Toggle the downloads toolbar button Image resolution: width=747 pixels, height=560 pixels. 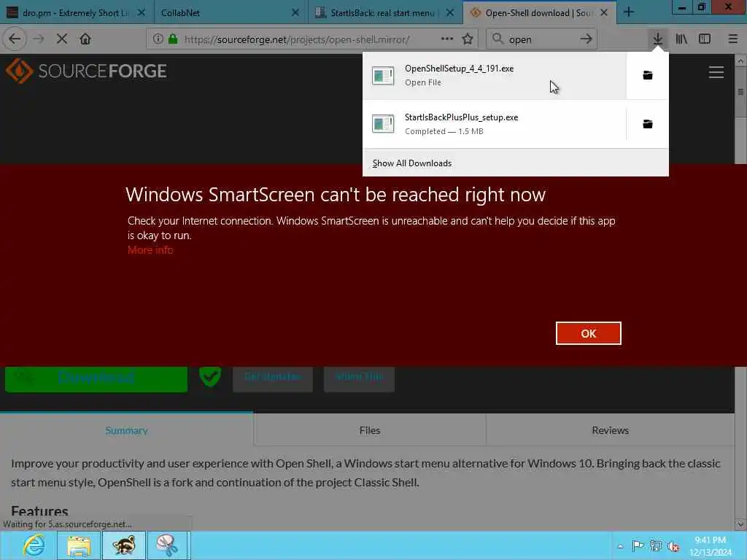(658, 39)
